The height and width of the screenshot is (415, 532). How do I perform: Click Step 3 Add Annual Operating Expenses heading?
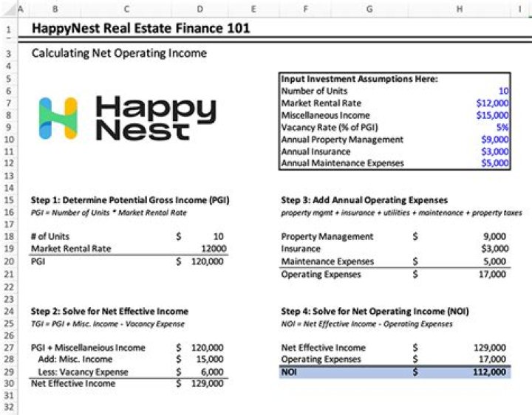pos(364,200)
